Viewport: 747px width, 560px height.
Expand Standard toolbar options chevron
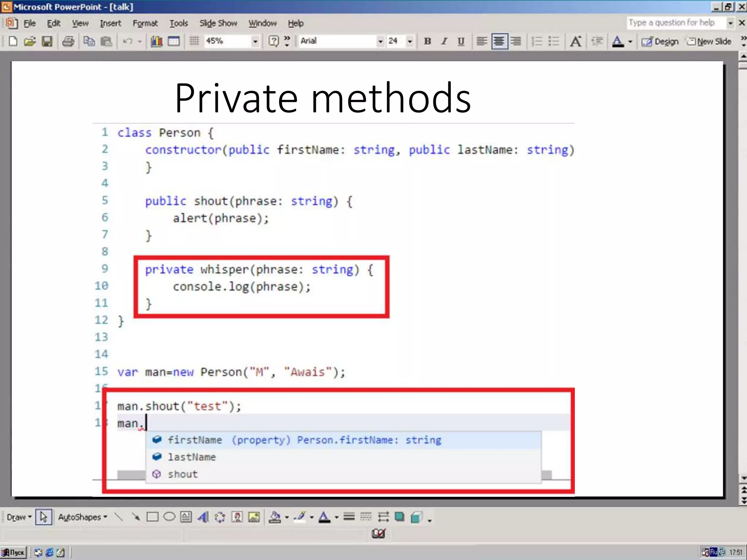coord(287,41)
